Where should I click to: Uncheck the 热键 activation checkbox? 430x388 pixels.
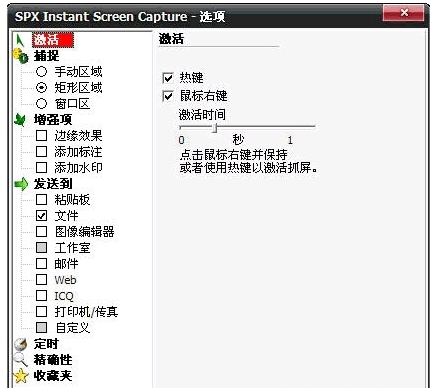(168, 78)
